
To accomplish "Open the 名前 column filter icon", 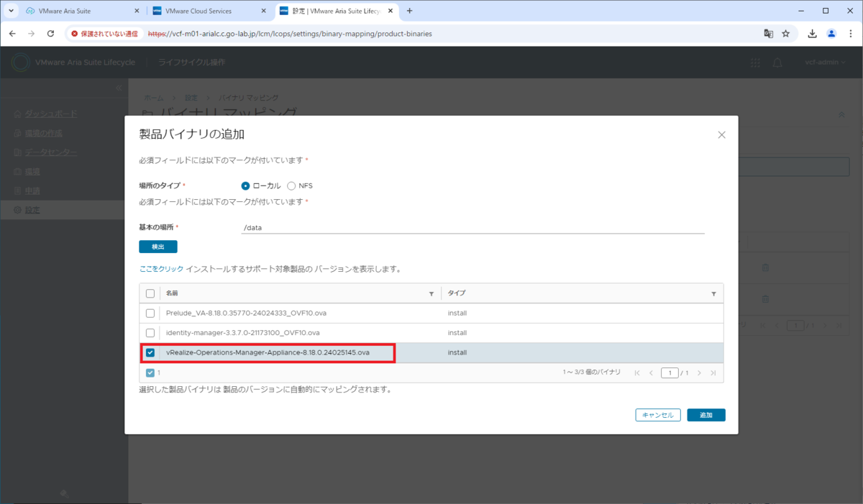I will coord(431,293).
